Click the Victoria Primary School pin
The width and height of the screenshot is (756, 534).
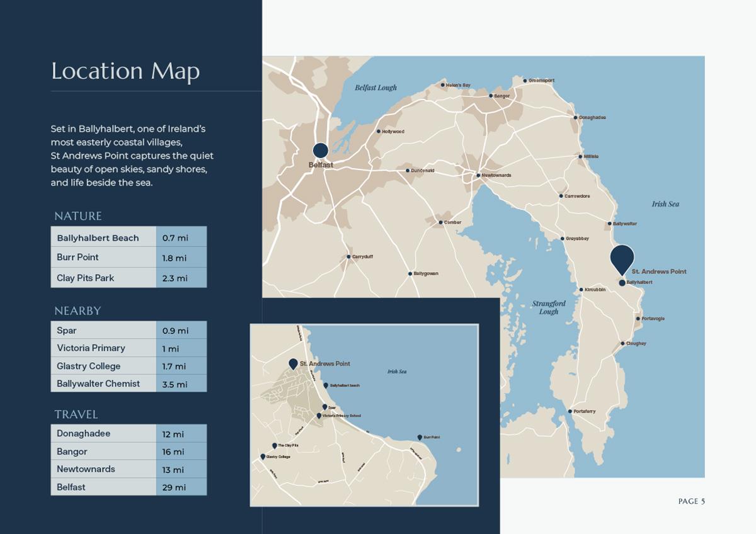(319, 416)
